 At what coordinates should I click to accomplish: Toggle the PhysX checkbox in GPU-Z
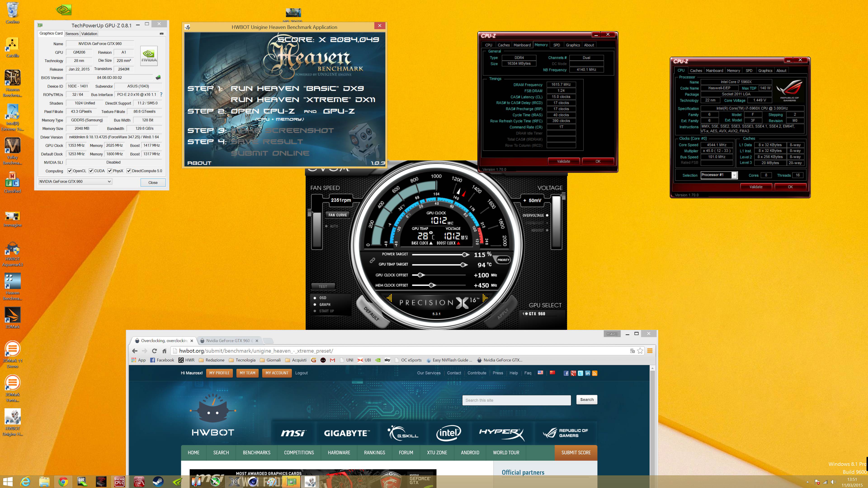pos(110,171)
